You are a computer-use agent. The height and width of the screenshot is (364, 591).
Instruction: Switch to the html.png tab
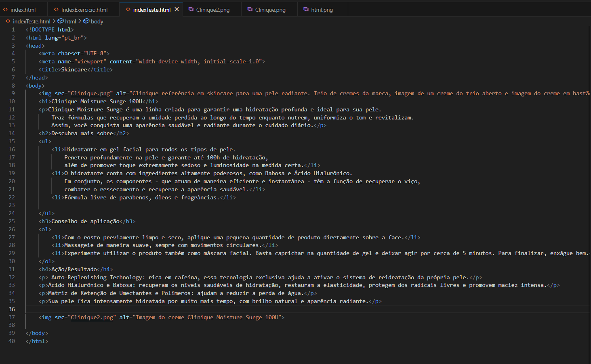(x=322, y=10)
